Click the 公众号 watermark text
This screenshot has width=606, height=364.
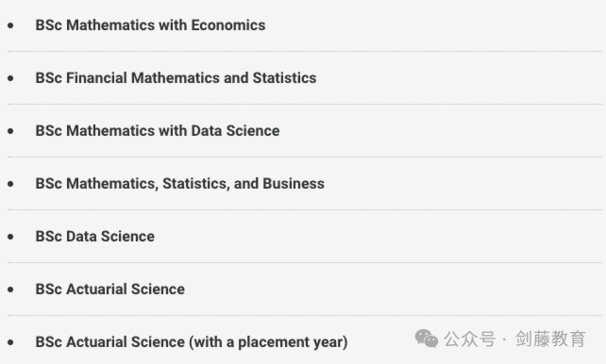click(469, 339)
